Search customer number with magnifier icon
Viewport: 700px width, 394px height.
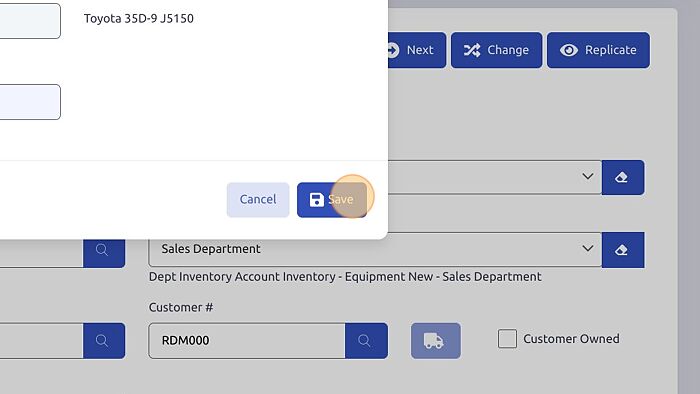(x=366, y=341)
